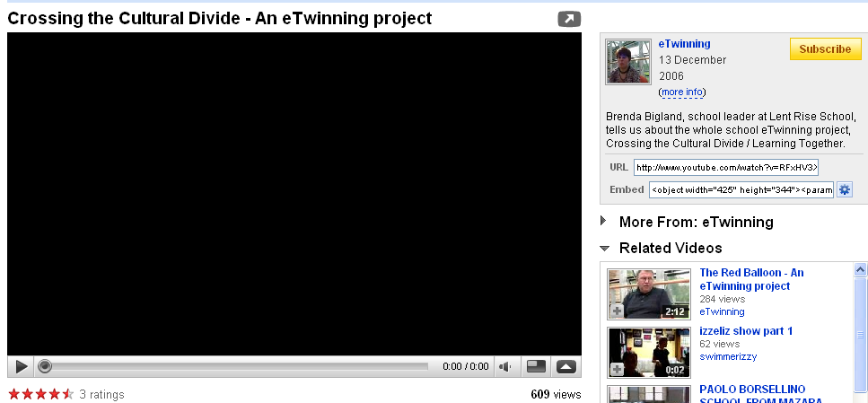Click the video seek bar handle
This screenshot has height=403, width=868.
tap(45, 366)
